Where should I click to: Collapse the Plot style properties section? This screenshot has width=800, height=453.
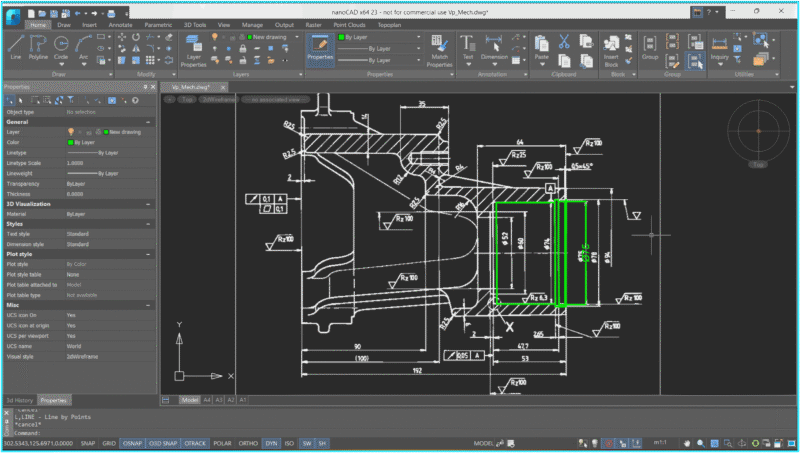pyautogui.click(x=150, y=254)
